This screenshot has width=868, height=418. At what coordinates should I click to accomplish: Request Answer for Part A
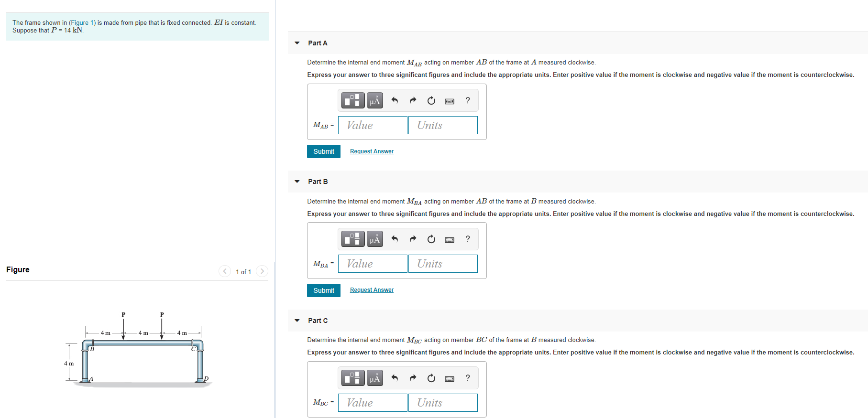coord(372,151)
